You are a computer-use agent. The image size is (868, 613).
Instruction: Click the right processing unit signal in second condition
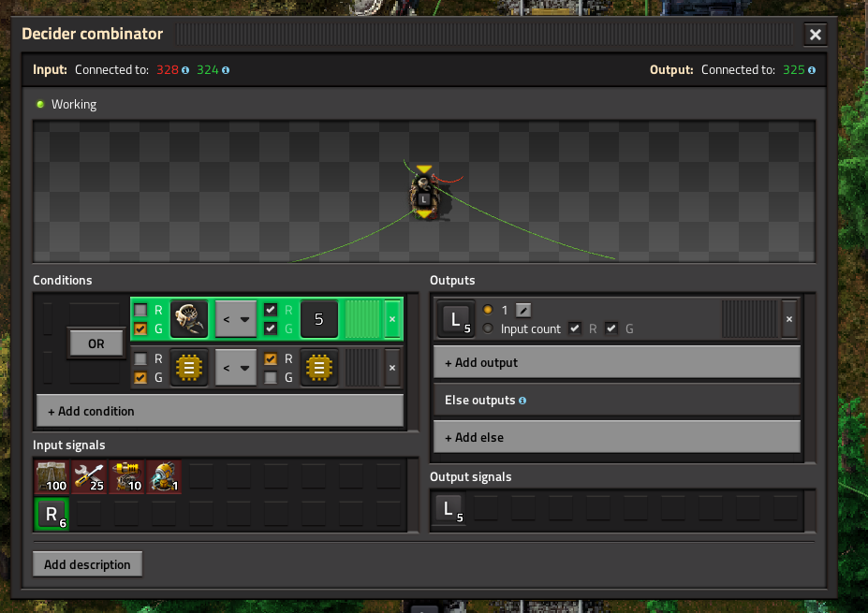pos(319,368)
